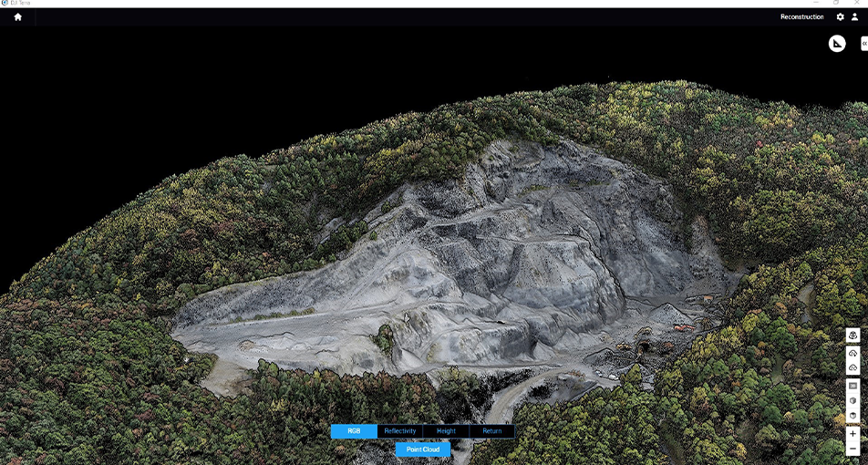Click the Point Cloud button
868x465 pixels.
(x=423, y=449)
